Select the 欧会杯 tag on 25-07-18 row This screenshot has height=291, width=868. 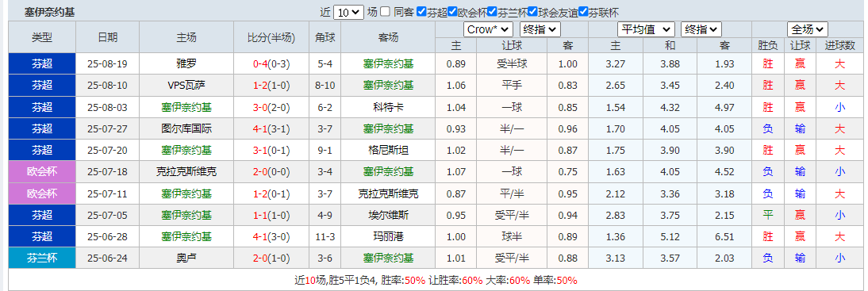coord(42,172)
